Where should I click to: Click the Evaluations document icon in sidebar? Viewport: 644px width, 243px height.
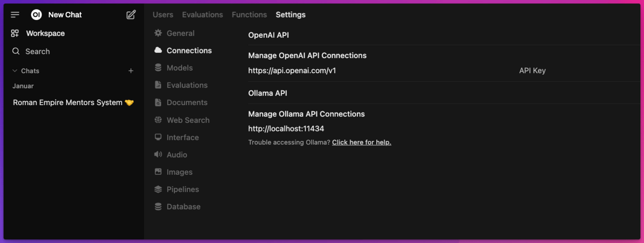click(x=158, y=85)
